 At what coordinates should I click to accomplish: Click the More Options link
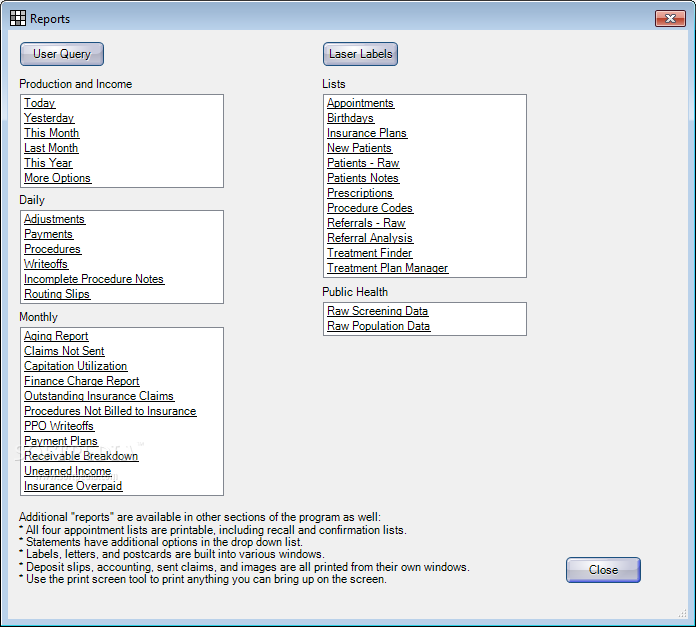click(x=57, y=178)
